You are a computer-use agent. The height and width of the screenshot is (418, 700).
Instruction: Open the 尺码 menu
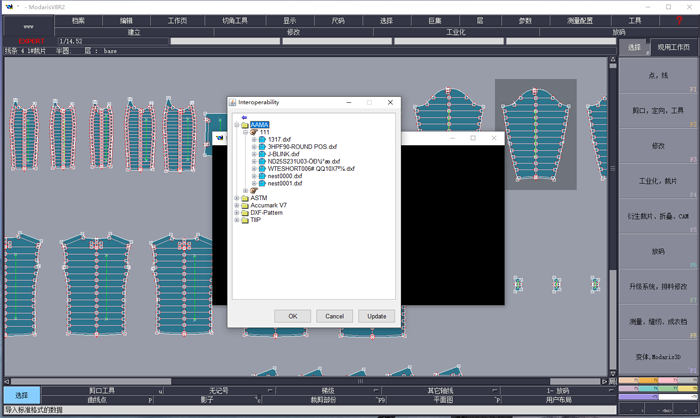(x=338, y=21)
